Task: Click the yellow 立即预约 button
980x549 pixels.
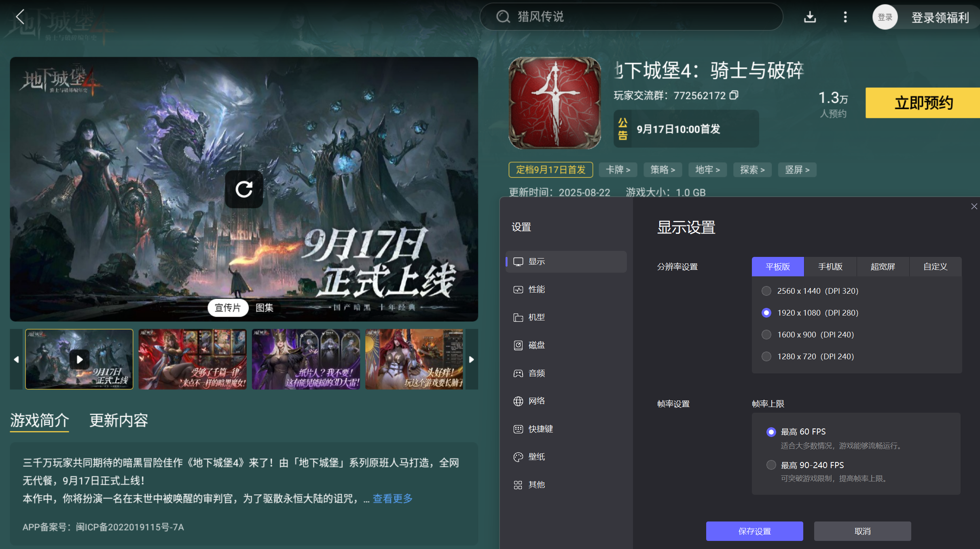Action: [923, 103]
